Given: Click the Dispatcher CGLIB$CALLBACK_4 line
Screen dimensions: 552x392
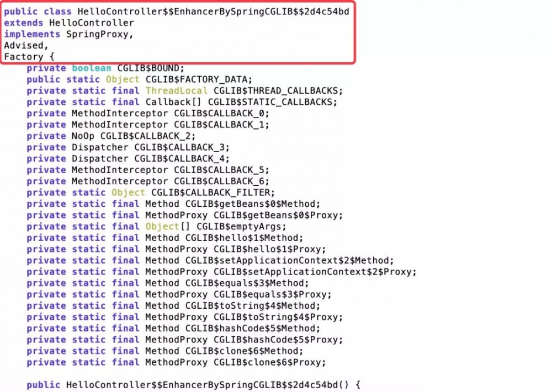Looking at the screenshot, I should click(128, 159).
